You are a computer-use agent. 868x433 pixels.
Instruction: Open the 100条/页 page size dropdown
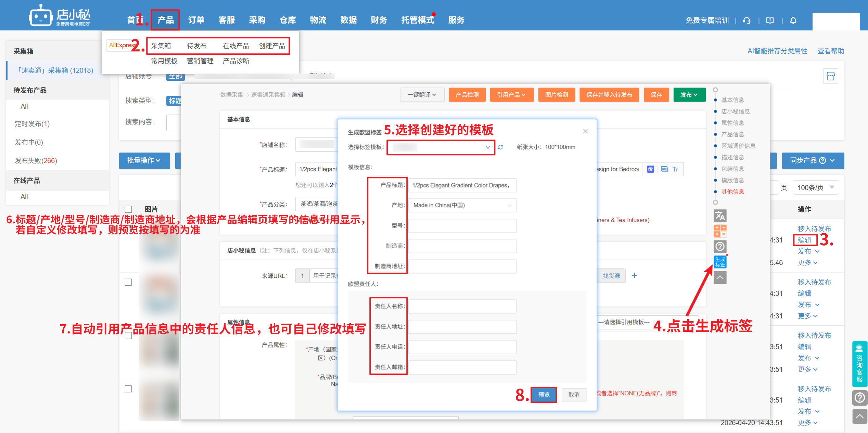pos(816,187)
